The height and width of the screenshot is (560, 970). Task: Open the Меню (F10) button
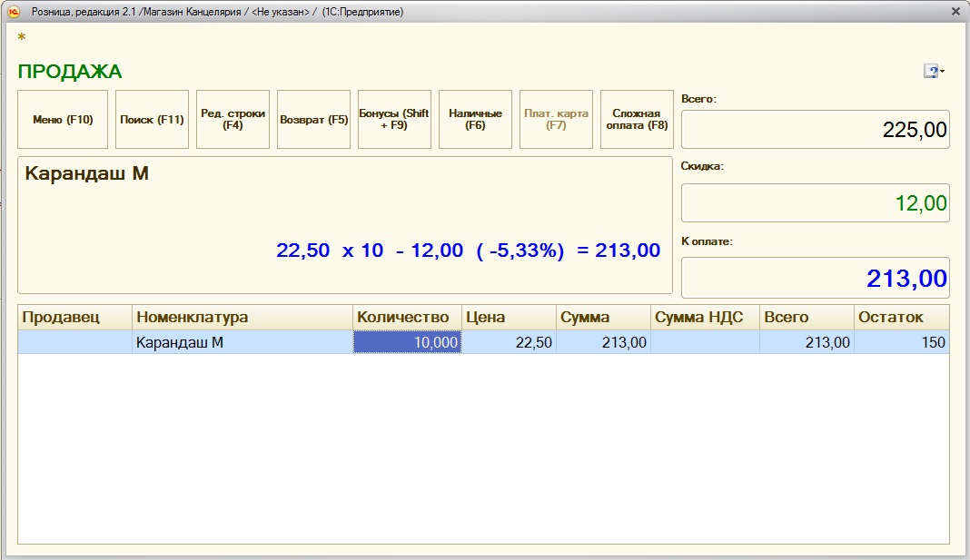(63, 119)
